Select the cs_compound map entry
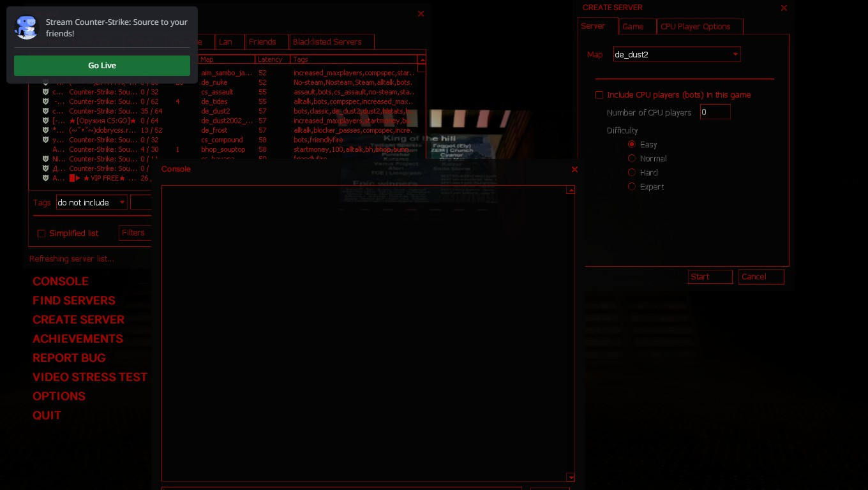This screenshot has height=490, width=868. click(222, 140)
